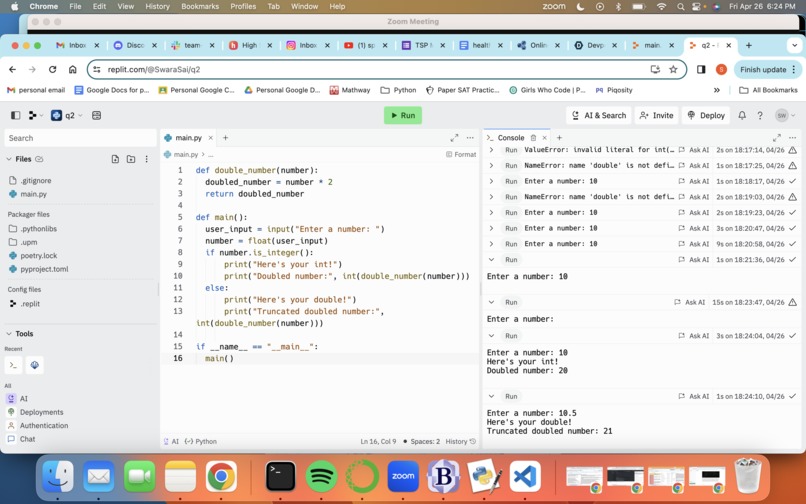Close the main.py editor tab
The width and height of the screenshot is (806, 504).
tap(210, 138)
